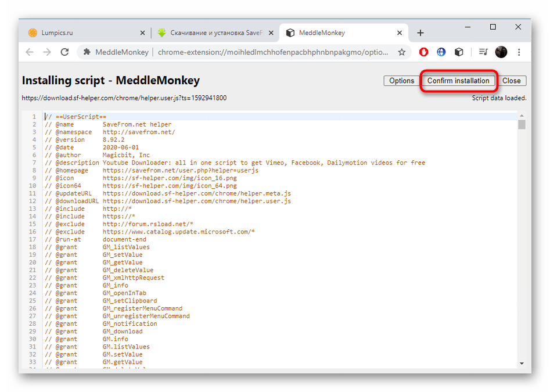Reload the current page
The image size is (550, 392).
[65, 52]
